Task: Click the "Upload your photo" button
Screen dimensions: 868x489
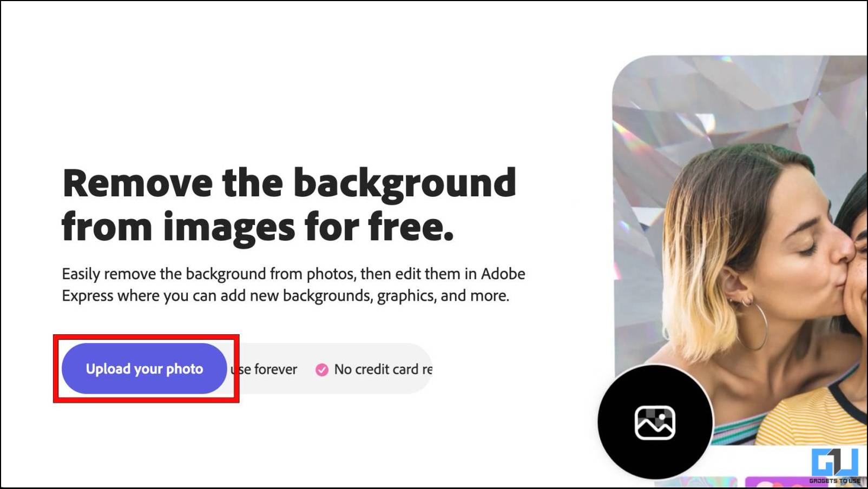Action: click(x=144, y=368)
